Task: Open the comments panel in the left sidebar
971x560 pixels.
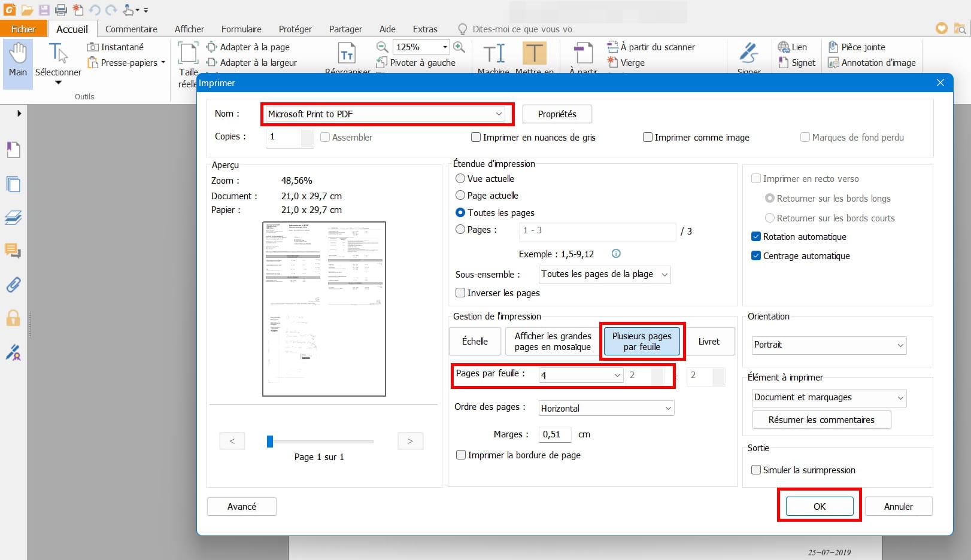Action: [x=13, y=250]
